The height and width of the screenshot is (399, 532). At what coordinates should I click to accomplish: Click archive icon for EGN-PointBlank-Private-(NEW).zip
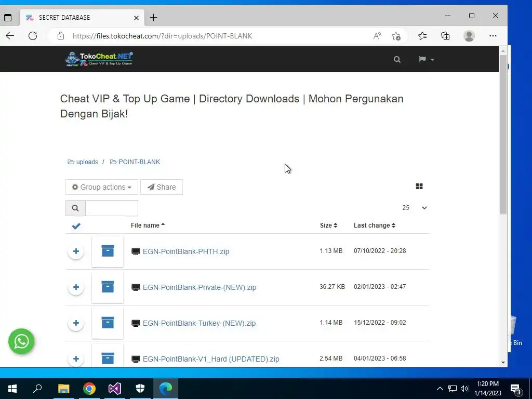pos(108,287)
